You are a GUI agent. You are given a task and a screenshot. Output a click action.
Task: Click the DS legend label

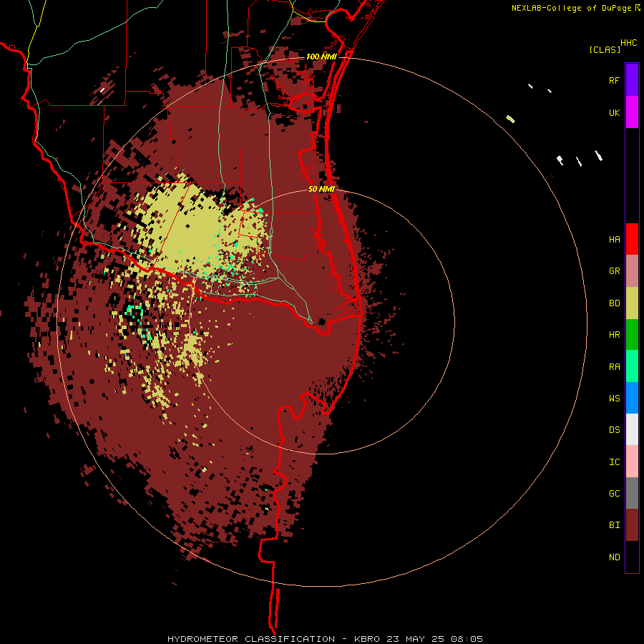click(x=614, y=429)
